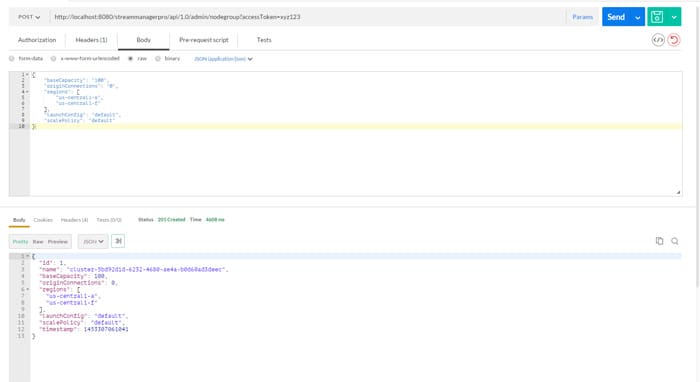Click the save request disk icon

[x=657, y=17]
